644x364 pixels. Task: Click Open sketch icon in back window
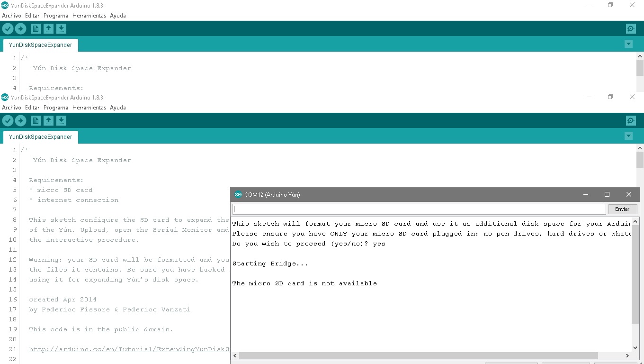(48, 29)
